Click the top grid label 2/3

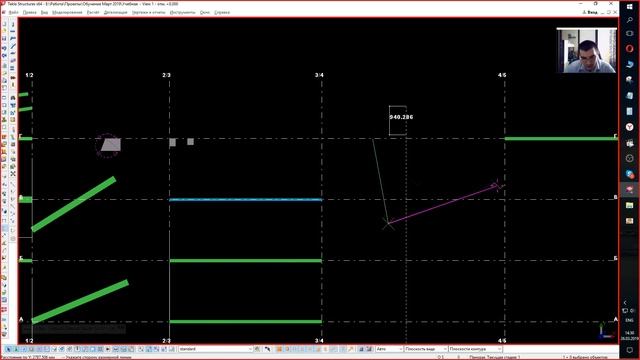coord(167,75)
